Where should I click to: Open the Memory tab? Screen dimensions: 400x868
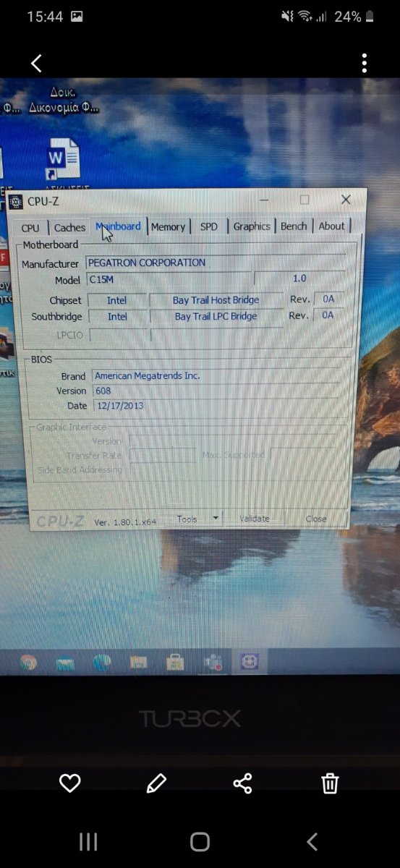click(169, 226)
